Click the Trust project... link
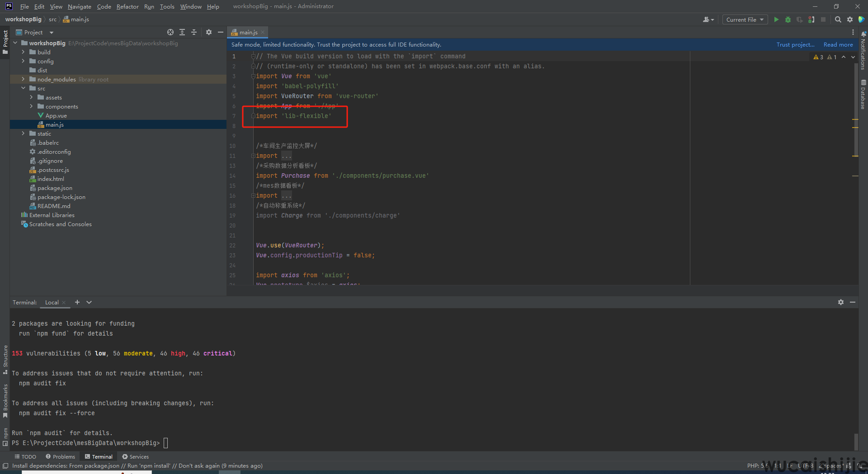 [795, 44]
